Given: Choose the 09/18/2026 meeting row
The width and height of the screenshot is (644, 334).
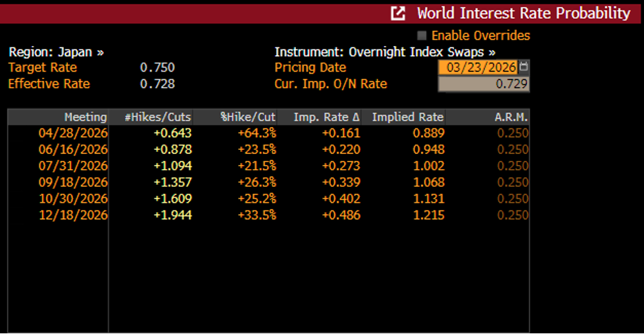Looking at the screenshot, I should click(x=73, y=182).
